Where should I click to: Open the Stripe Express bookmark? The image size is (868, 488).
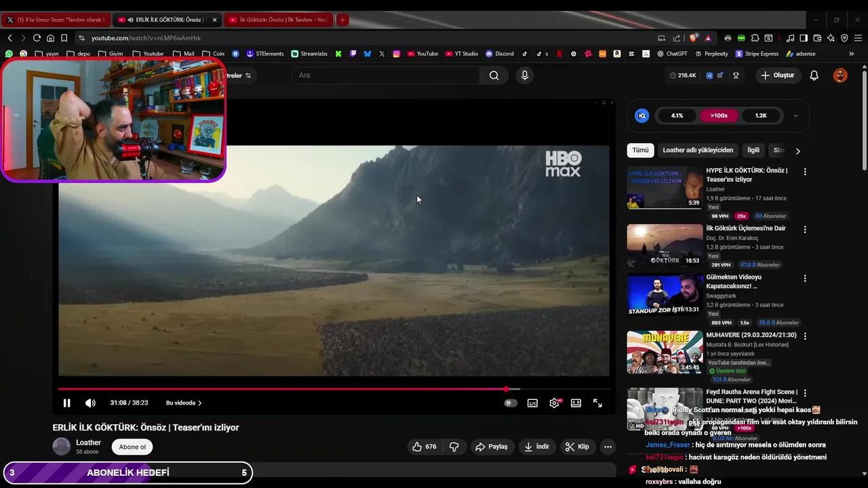pos(757,54)
